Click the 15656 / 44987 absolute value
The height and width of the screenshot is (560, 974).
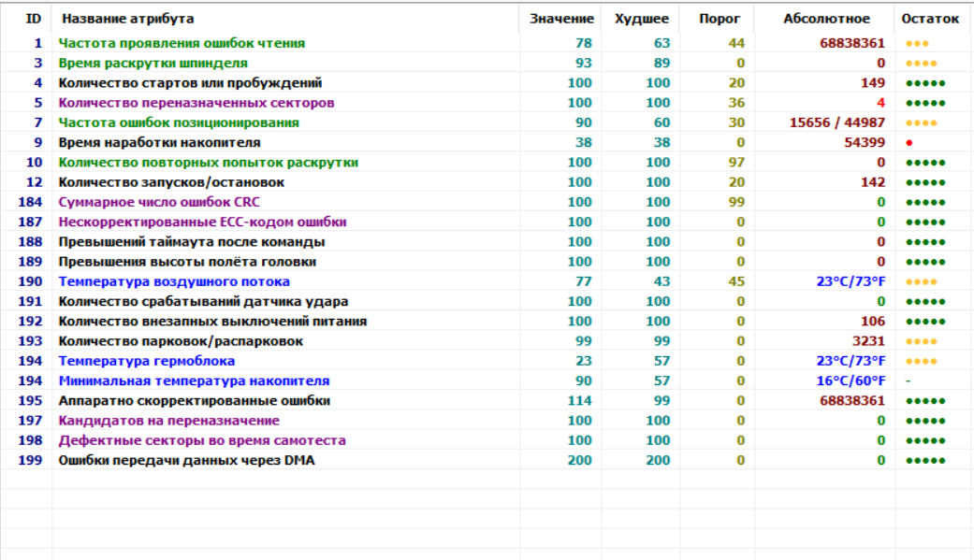click(838, 123)
